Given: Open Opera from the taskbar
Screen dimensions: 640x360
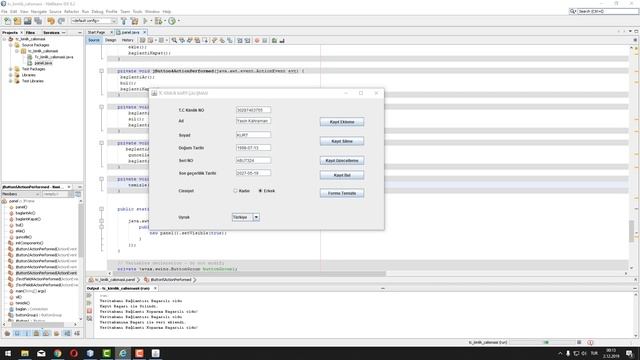Looking at the screenshot, I should point(74,353).
